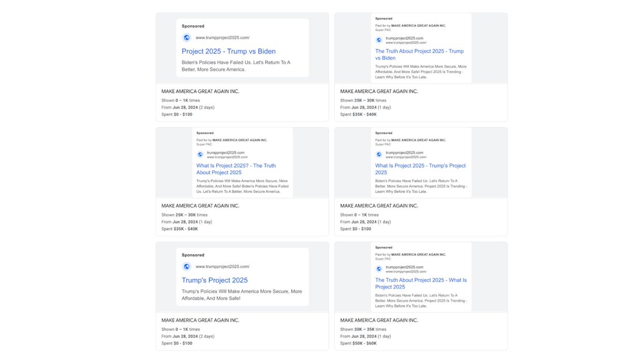The image size is (644, 362).
Task: Click advertiser name below "The Truth About Project 2025 - What Is" ad
Action: (379, 320)
